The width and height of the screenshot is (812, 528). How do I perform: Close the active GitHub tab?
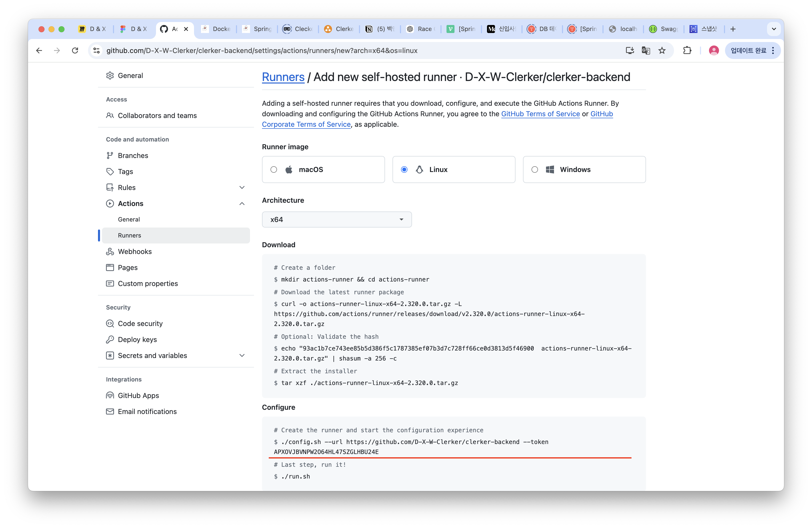pos(186,29)
